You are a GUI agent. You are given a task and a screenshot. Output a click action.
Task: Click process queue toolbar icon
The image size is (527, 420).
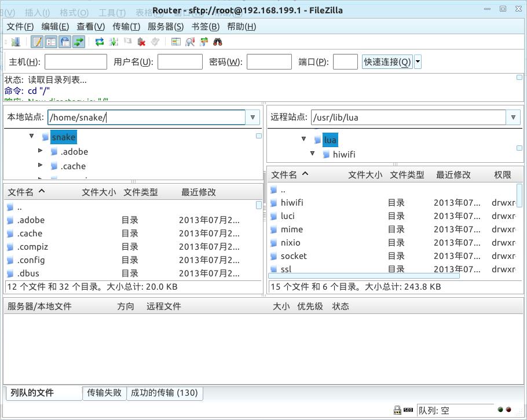[114, 42]
